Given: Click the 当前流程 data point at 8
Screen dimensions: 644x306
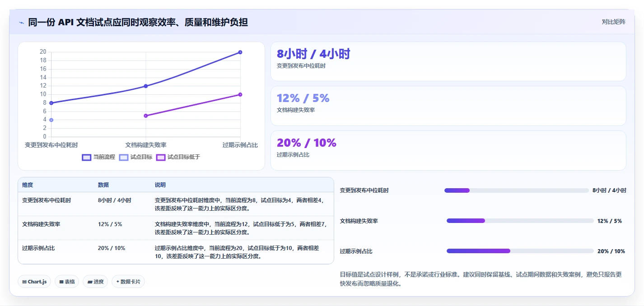Looking at the screenshot, I should [x=51, y=103].
